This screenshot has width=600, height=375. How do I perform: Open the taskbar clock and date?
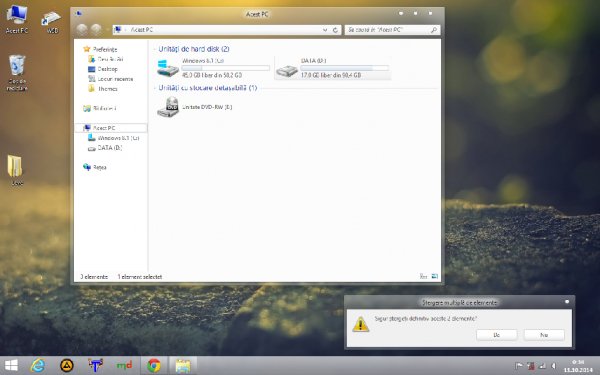coord(578,366)
